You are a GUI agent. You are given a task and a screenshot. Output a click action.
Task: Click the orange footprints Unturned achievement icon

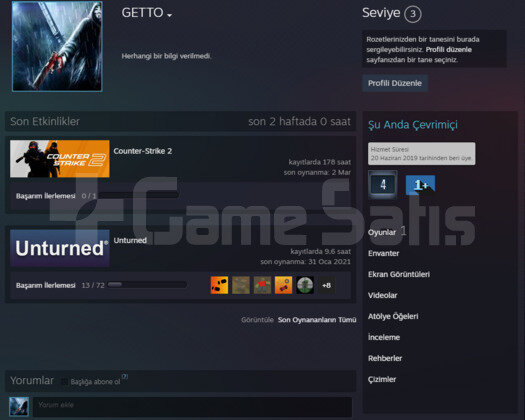[219, 285]
